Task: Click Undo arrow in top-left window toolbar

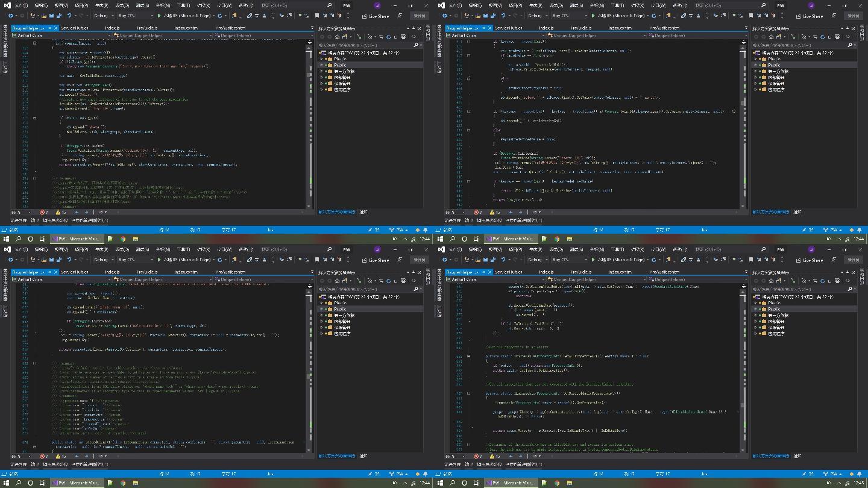Action: pyautogui.click(x=69, y=16)
